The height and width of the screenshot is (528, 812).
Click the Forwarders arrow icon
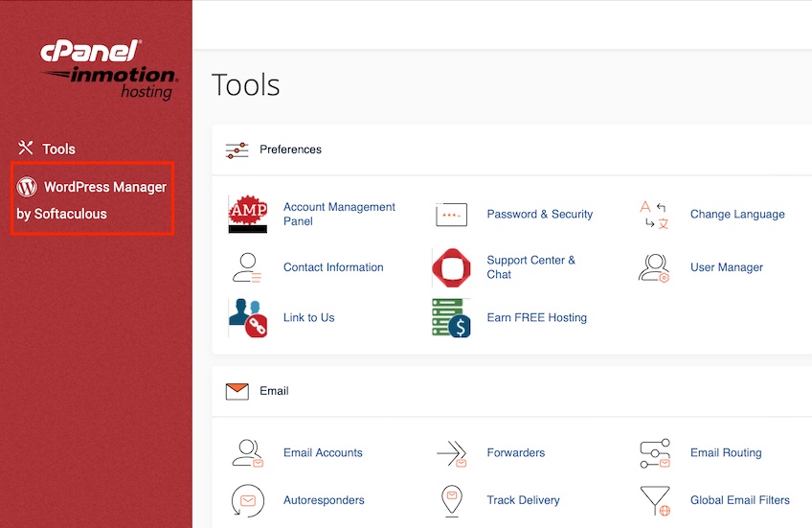452,453
